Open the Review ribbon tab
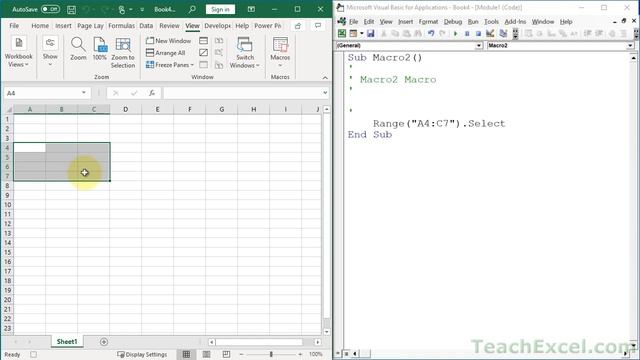640x360 pixels. (x=169, y=26)
